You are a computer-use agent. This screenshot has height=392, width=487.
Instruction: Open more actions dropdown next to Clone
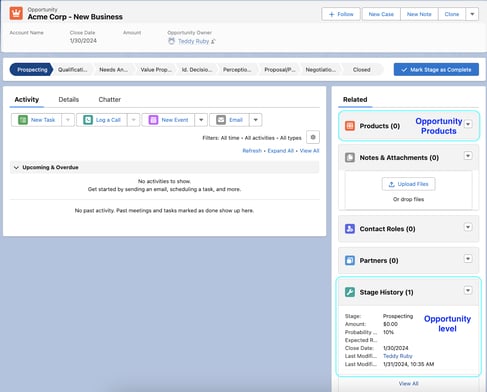point(472,14)
